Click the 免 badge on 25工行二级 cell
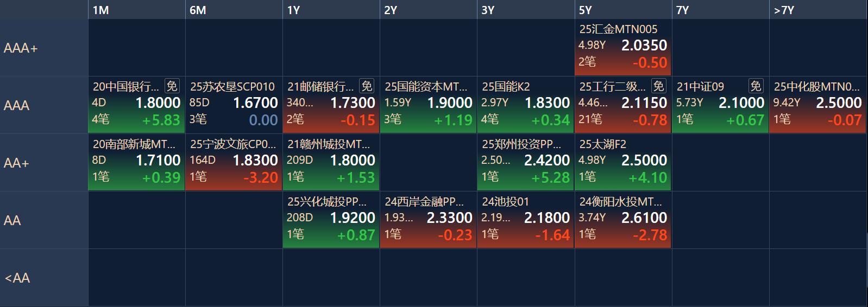Image resolution: width=868 pixels, height=307 pixels. tap(658, 86)
